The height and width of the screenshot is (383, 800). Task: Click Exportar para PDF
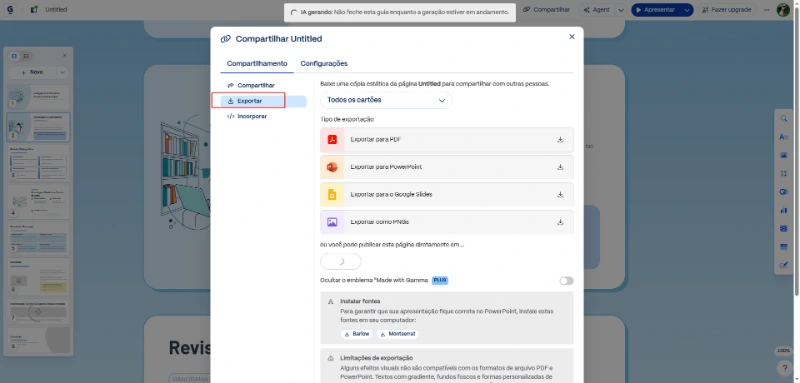pyautogui.click(x=447, y=140)
